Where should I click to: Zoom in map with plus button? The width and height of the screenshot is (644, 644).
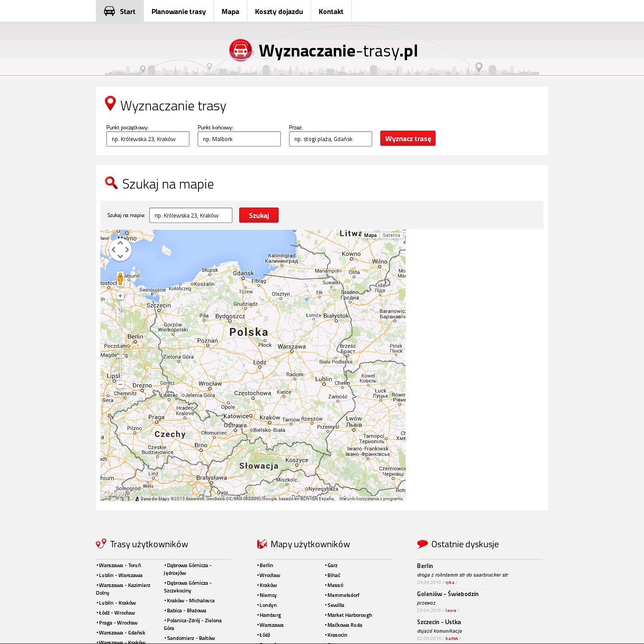click(120, 296)
